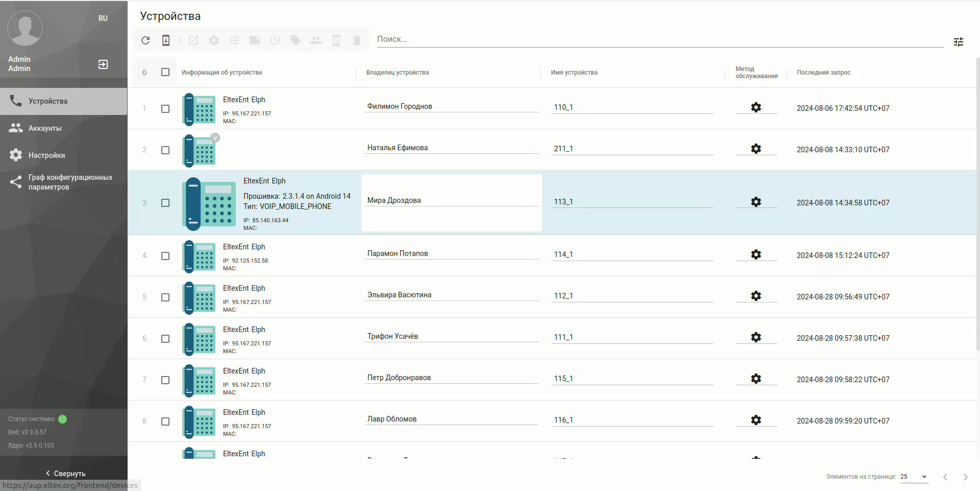Click the refresh devices list icon

point(145,40)
